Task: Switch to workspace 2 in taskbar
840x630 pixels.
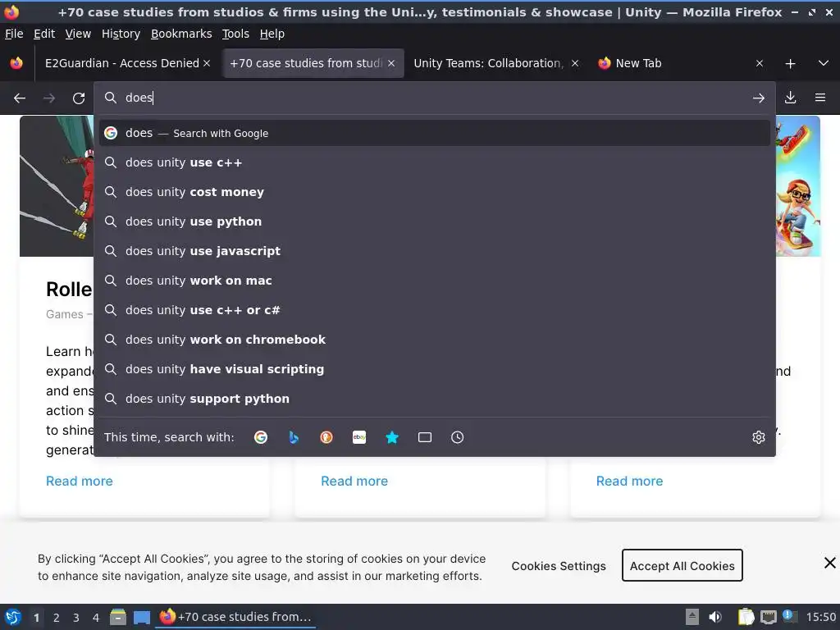Action: (x=57, y=618)
